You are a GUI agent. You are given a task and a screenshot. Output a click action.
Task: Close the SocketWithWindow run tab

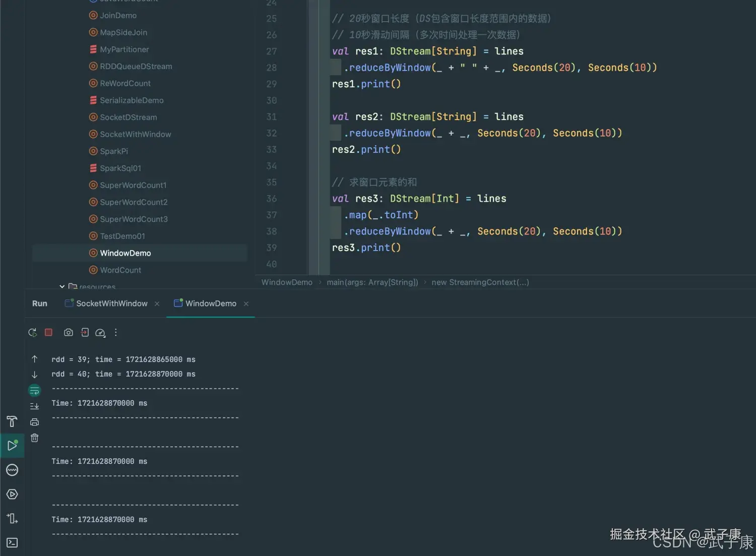click(x=157, y=304)
